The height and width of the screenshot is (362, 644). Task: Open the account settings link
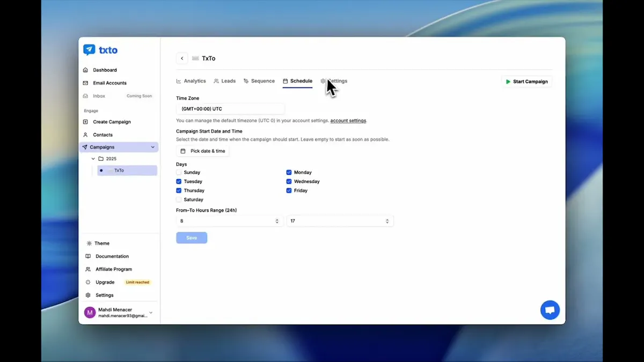(x=348, y=121)
